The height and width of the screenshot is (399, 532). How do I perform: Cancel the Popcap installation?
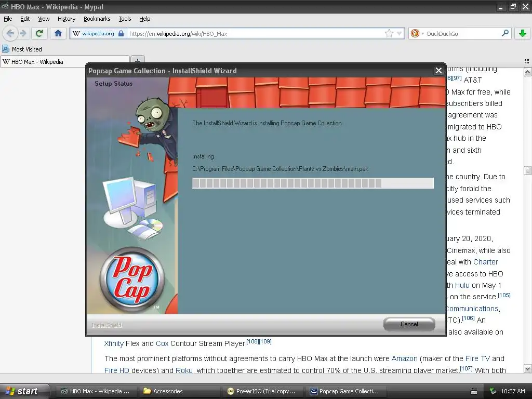click(409, 324)
